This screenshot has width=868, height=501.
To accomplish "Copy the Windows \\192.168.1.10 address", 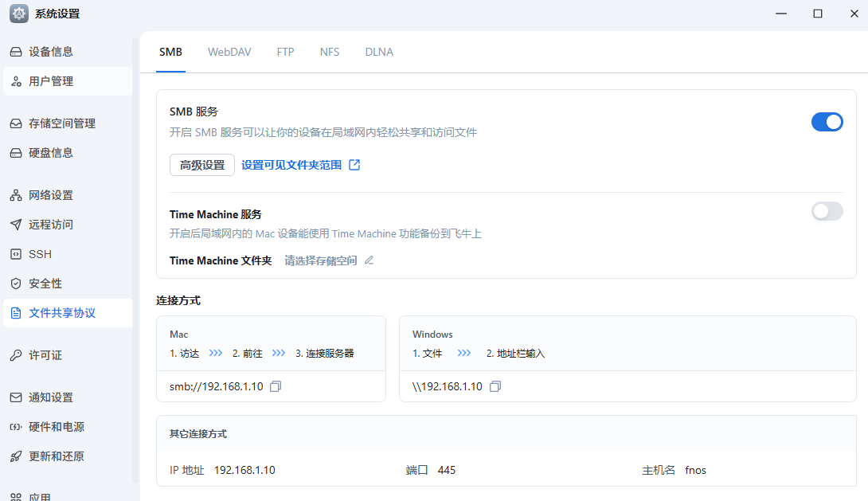I will pos(495,386).
